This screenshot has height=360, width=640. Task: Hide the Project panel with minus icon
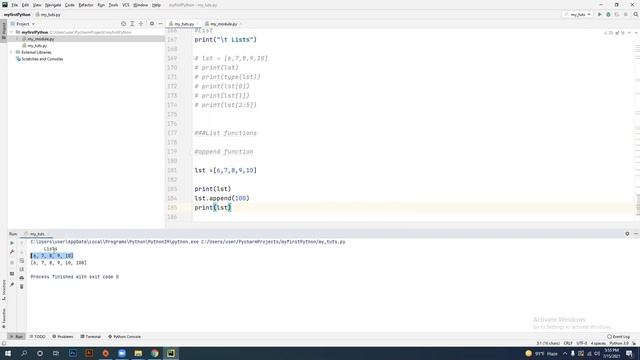160,24
